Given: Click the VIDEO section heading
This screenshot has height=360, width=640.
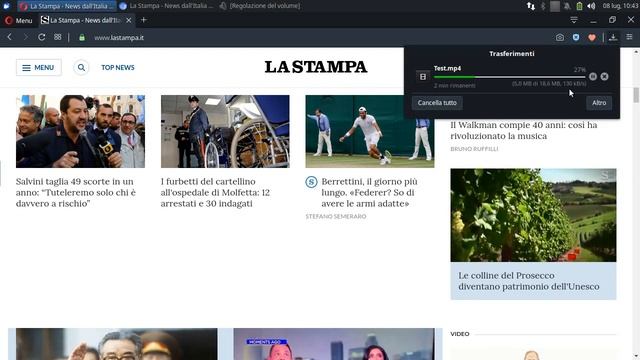Looking at the screenshot, I should pos(460,334).
